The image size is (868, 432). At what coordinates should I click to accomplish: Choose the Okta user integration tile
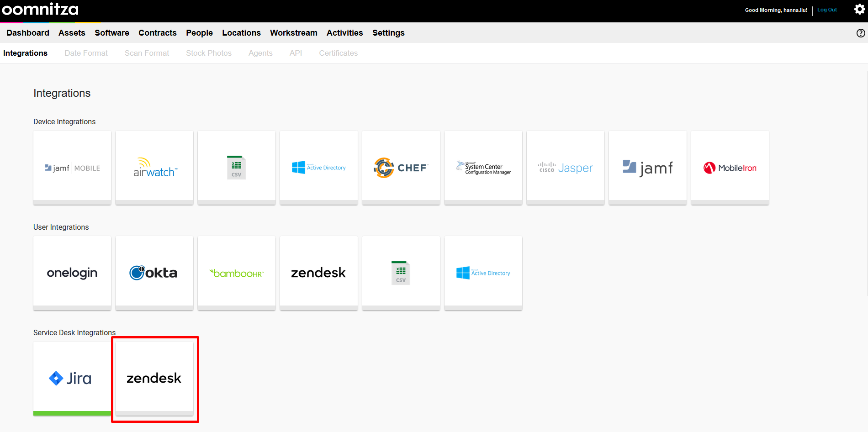[x=154, y=273]
